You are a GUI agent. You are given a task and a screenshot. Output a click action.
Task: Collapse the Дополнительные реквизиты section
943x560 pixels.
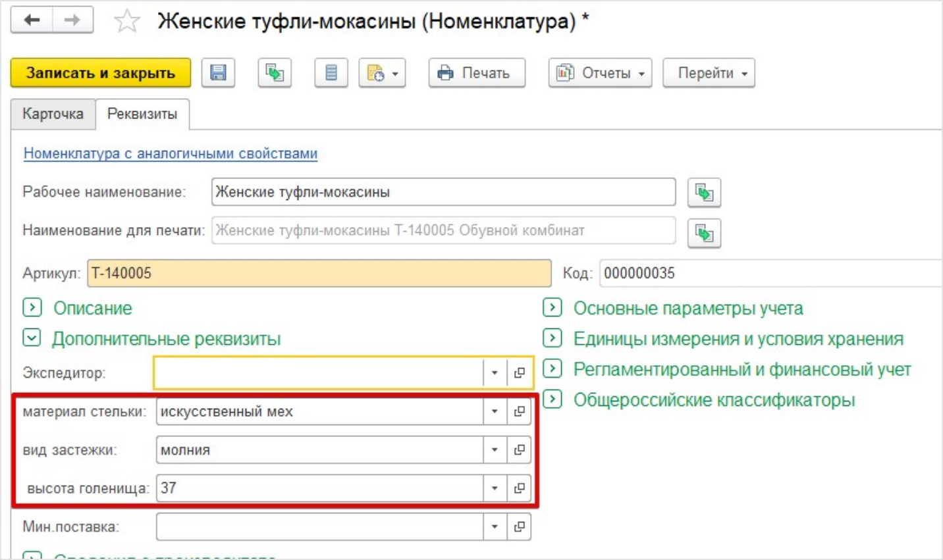tap(32, 338)
